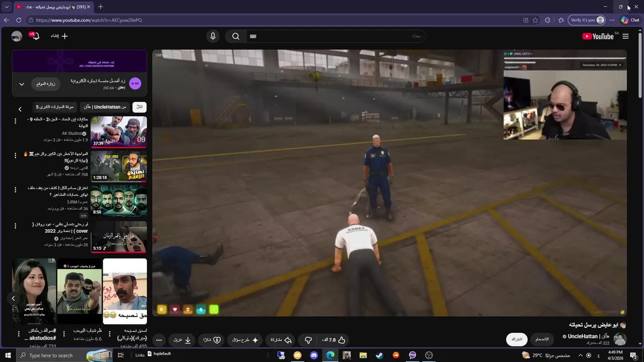Open the 37:39 AK Studios video thumbnail

119,132
